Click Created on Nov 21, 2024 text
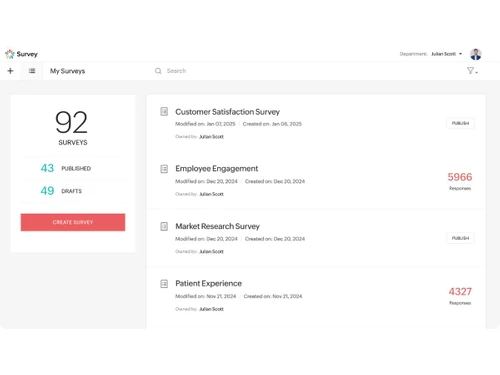Screen dimensions: 500x375 273,296
